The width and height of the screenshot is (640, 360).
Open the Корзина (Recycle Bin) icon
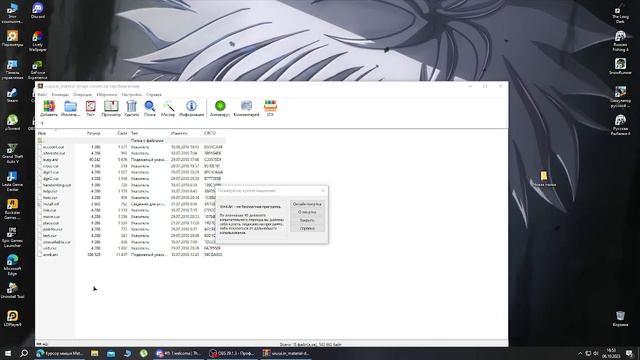click(x=620, y=318)
